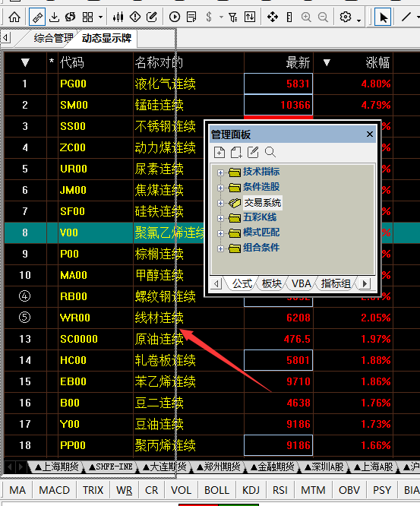Click the zoom in magnifier
Image resolution: width=420 pixels, height=506 pixels.
tap(306, 17)
